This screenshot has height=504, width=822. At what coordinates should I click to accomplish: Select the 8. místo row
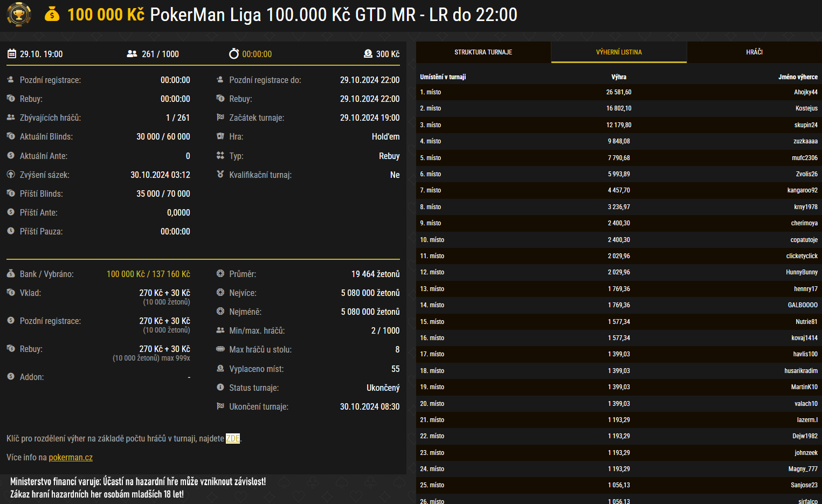point(619,207)
